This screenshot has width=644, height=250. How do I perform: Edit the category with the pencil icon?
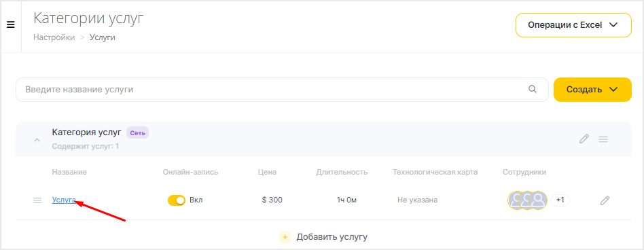pyautogui.click(x=584, y=139)
